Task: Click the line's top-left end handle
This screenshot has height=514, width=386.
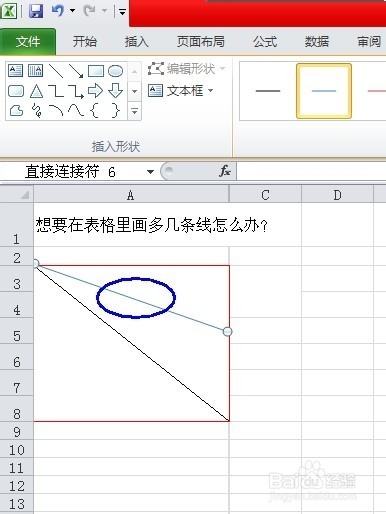Action: [x=35, y=264]
